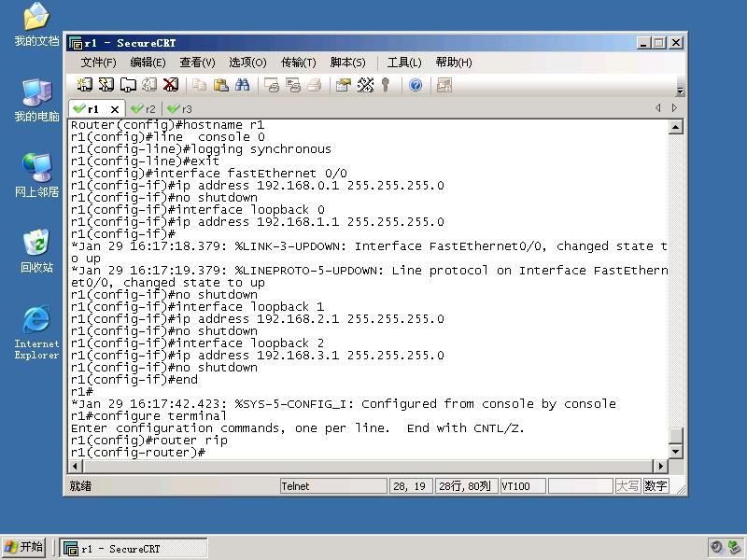This screenshot has height=560, width=747.
Task: Click the Quick Connect lightning icon
Action: [106, 85]
